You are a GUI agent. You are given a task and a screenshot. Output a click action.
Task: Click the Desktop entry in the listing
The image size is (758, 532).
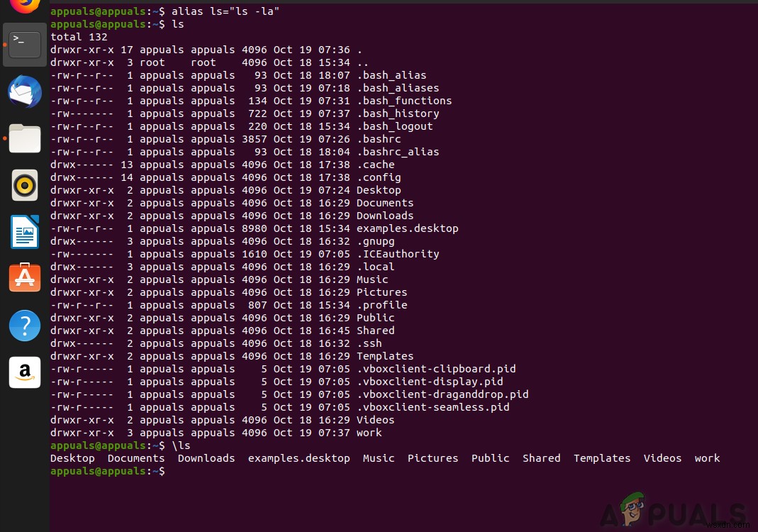[379, 189]
